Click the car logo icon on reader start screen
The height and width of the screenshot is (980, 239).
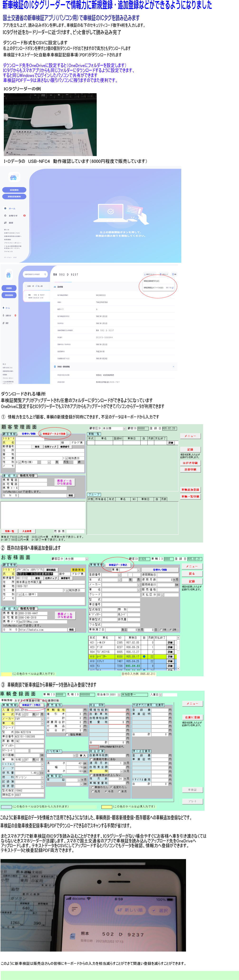point(14,177)
